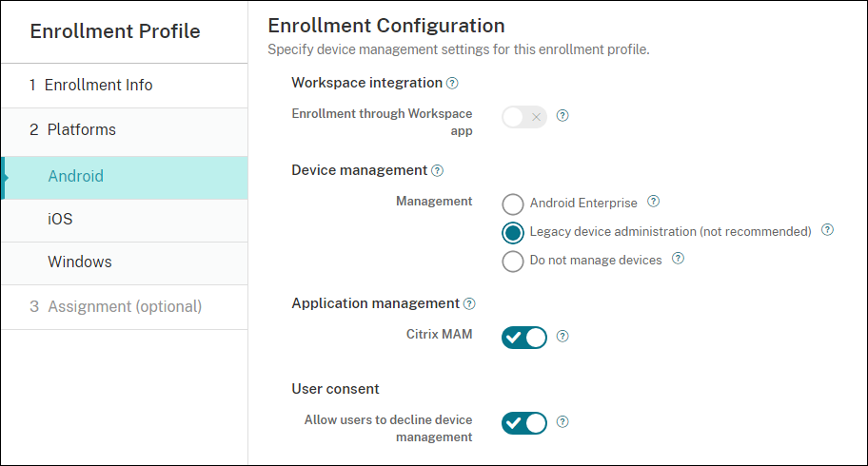The width and height of the screenshot is (868, 466).
Task: Show help for Legacy device administration option
Action: (x=827, y=230)
